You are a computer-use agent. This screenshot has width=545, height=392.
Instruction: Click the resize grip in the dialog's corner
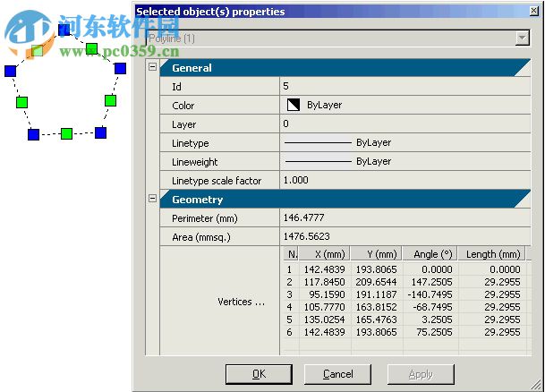click(x=536, y=384)
